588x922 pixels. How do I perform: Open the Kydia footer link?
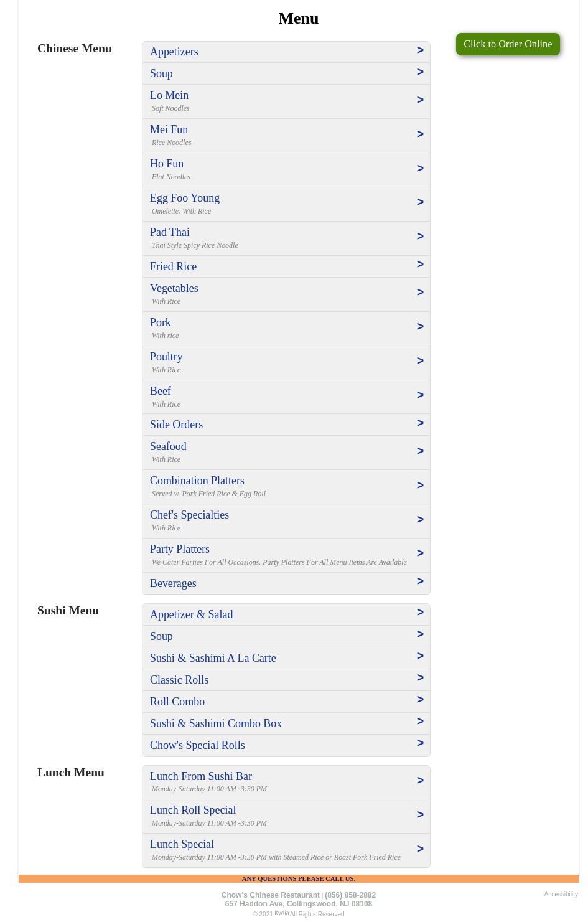(281, 913)
